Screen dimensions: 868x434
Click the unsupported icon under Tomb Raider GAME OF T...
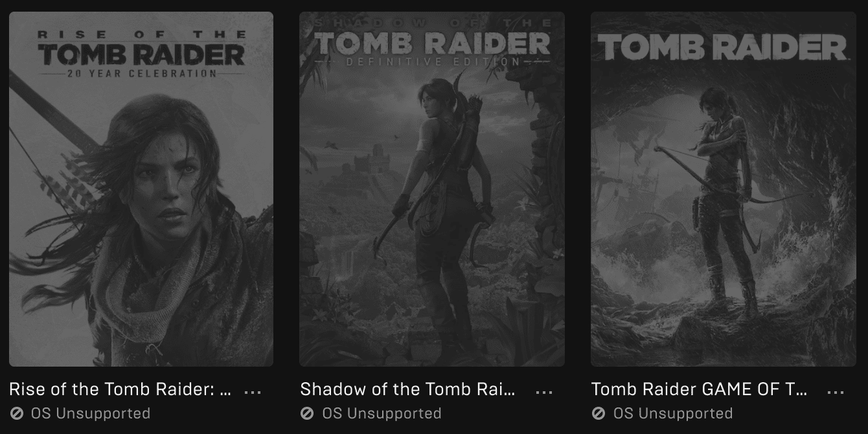599,413
